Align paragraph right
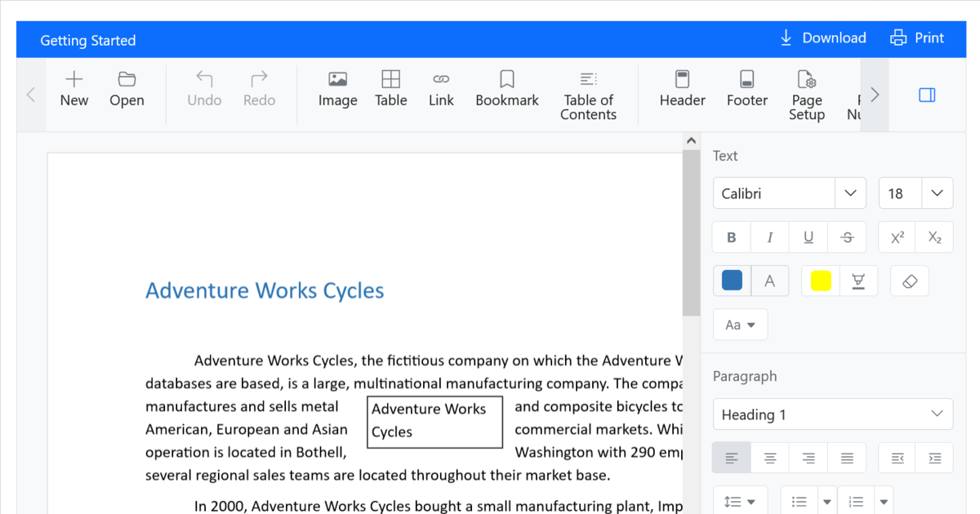The image size is (980, 514). (808, 459)
